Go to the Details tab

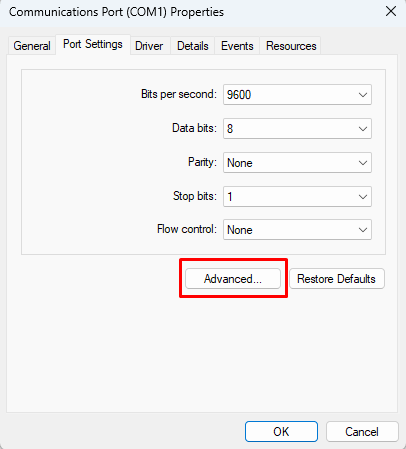click(x=193, y=46)
